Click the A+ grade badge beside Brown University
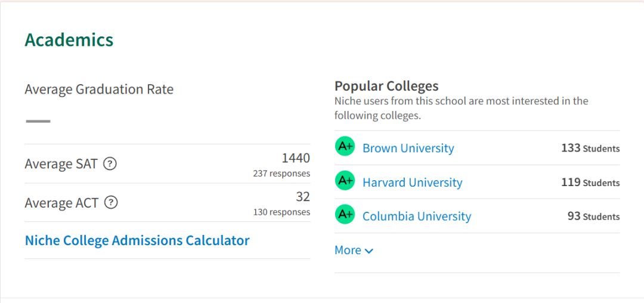The image size is (644, 303). click(345, 147)
